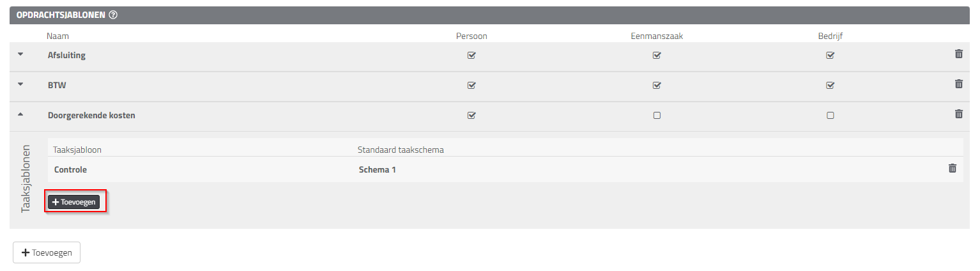This screenshot has width=980, height=271.
Task: Toggle Bedrijf checkbox for BTW
Action: pyautogui.click(x=830, y=85)
